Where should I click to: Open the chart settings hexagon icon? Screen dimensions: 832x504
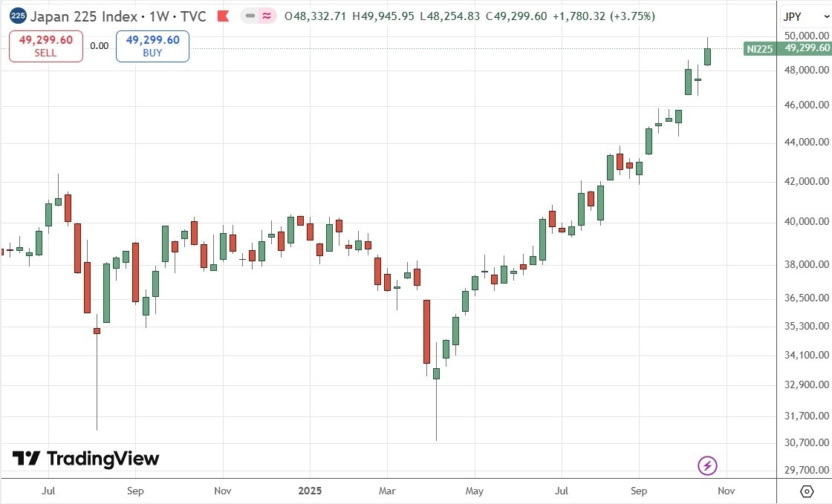click(807, 491)
